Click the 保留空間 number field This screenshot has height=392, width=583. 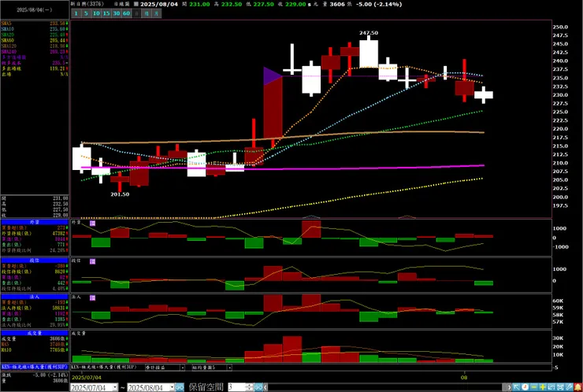click(x=237, y=387)
